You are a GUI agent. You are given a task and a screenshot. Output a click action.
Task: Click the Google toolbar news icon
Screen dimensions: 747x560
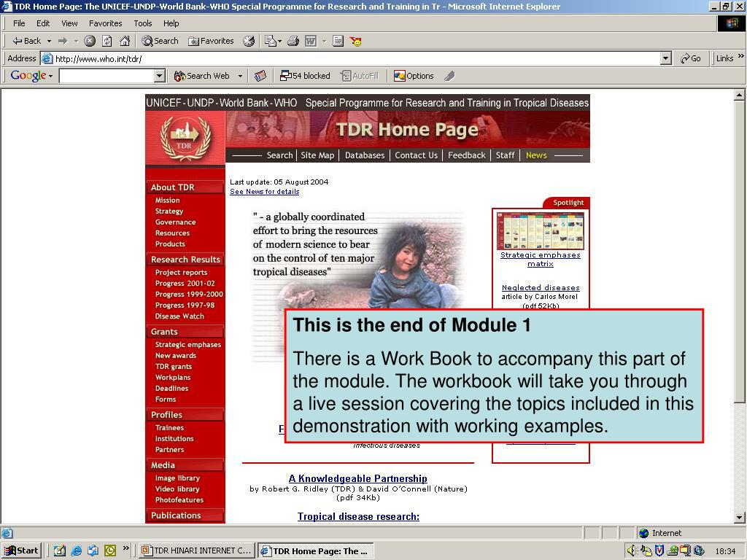[260, 76]
